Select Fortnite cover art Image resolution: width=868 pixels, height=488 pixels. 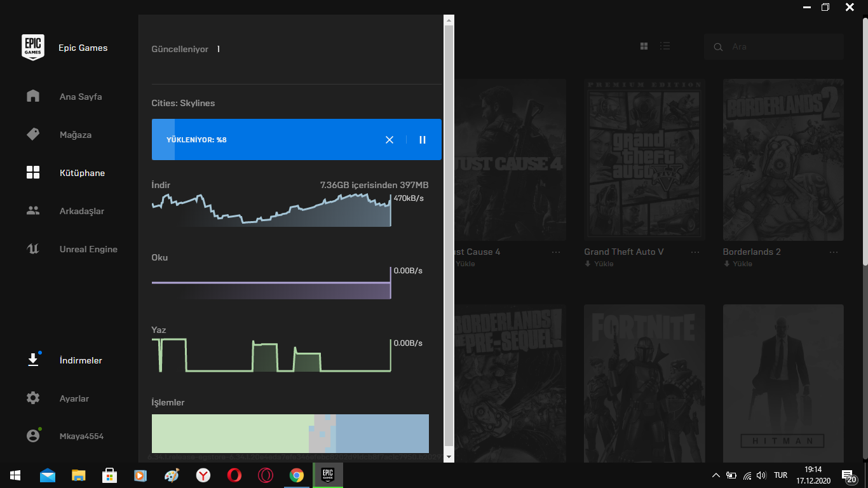[644, 384]
